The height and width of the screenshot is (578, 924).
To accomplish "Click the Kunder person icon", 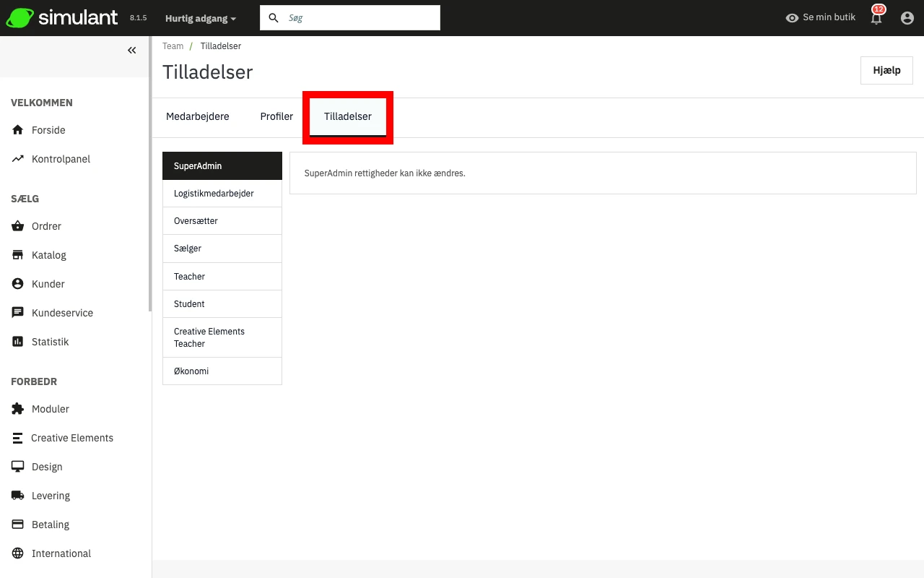I will click(18, 284).
